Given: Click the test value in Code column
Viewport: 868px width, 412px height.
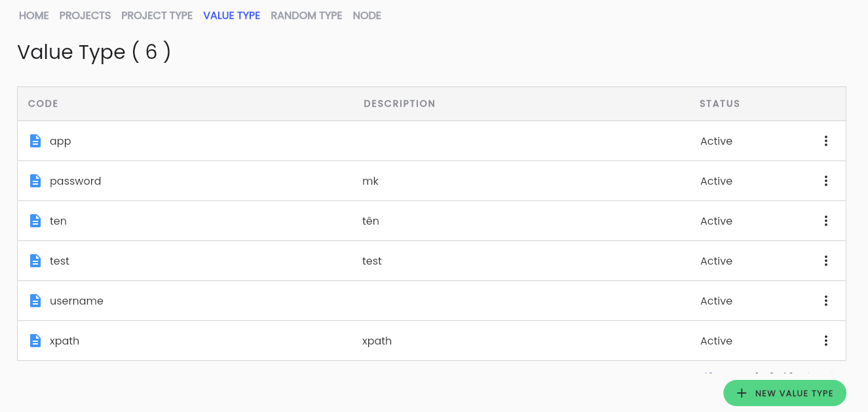Looking at the screenshot, I should click(60, 261).
